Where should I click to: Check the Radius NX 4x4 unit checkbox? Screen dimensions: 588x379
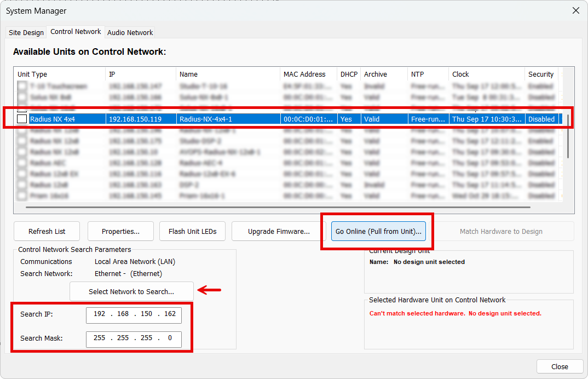coord(22,119)
